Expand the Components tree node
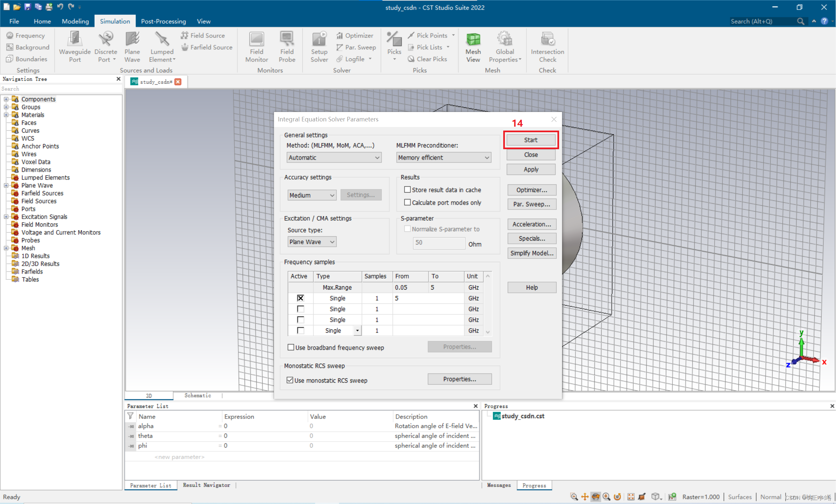 point(6,99)
